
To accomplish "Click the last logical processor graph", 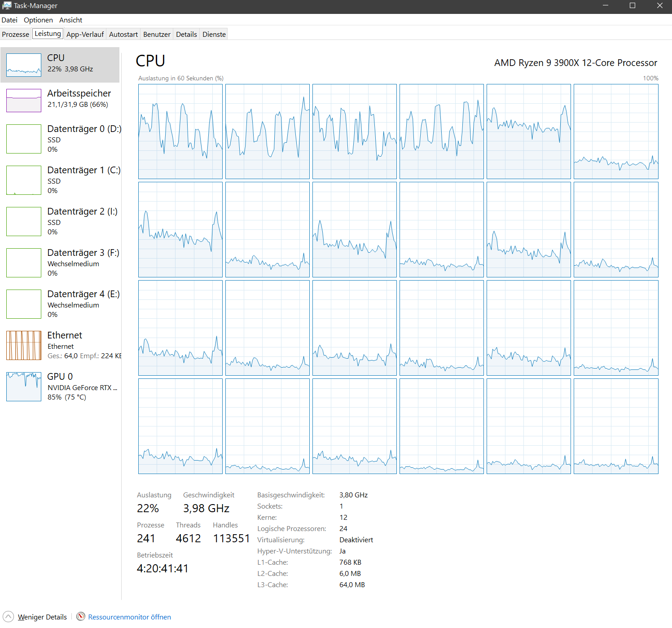I will pyautogui.click(x=616, y=426).
